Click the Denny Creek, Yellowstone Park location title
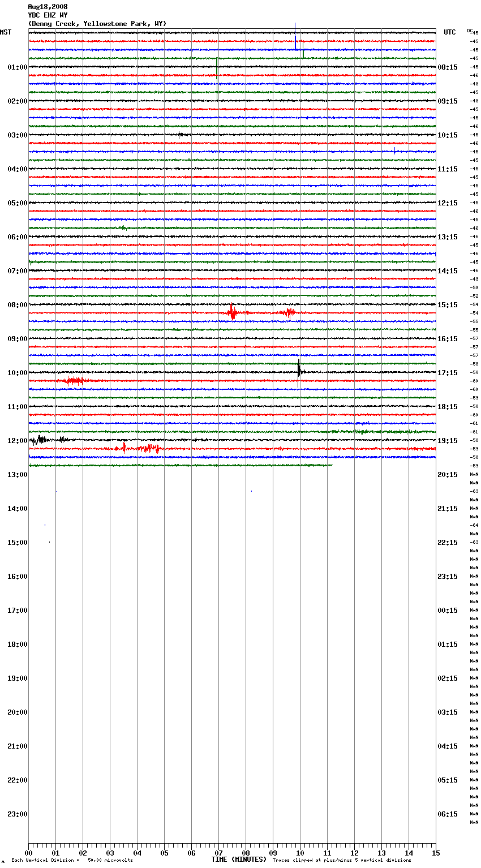 97,24
